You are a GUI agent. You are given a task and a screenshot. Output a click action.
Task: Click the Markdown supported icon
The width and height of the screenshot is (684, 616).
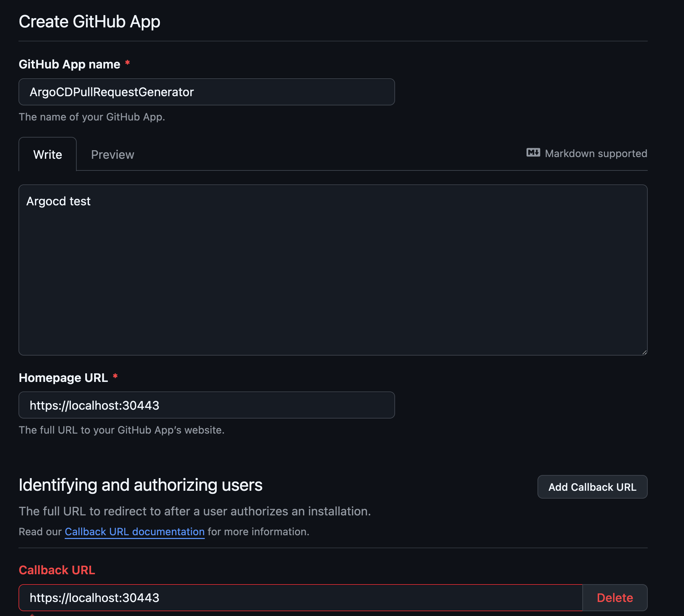533,153
